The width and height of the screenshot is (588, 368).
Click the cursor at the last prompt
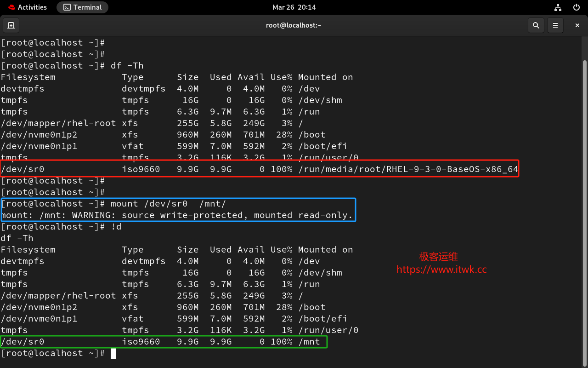coord(113,353)
